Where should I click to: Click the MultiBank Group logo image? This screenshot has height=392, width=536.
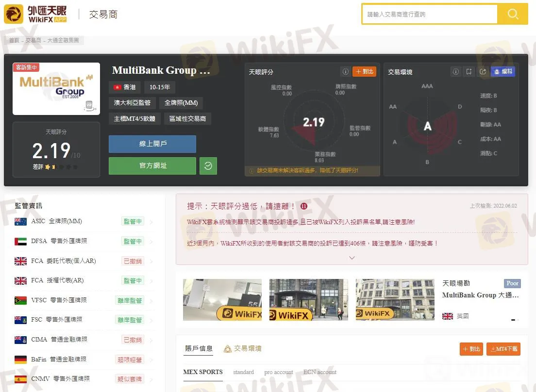pos(56,89)
